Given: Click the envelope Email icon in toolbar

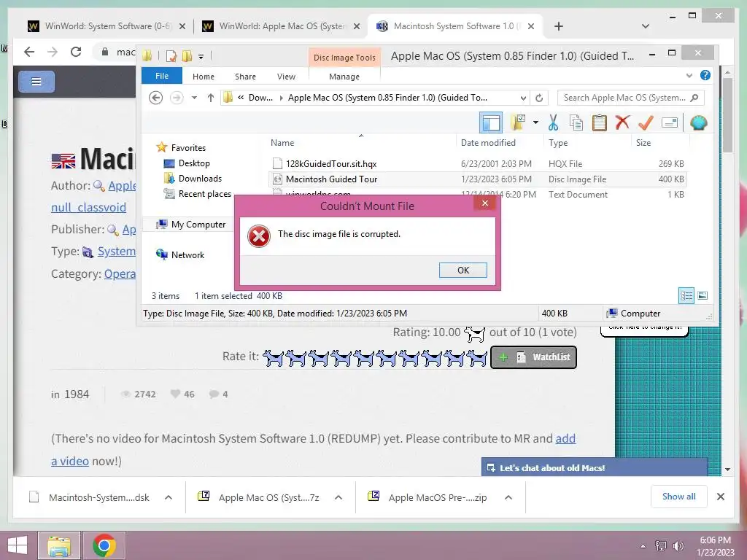Looking at the screenshot, I should coord(670,122).
